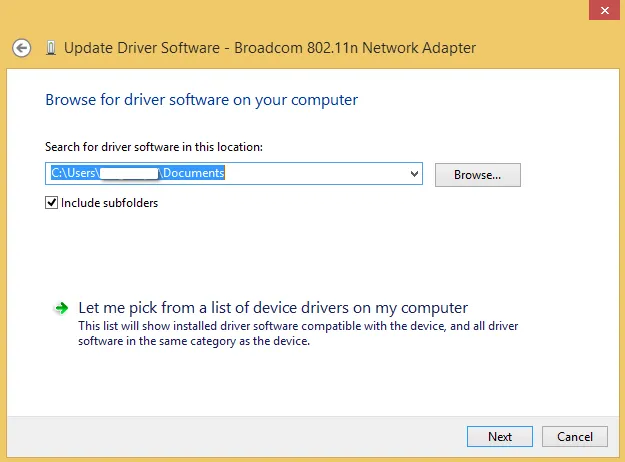625x462 pixels.
Task: Click the C:\Users part of the path
Action: (x=74, y=173)
